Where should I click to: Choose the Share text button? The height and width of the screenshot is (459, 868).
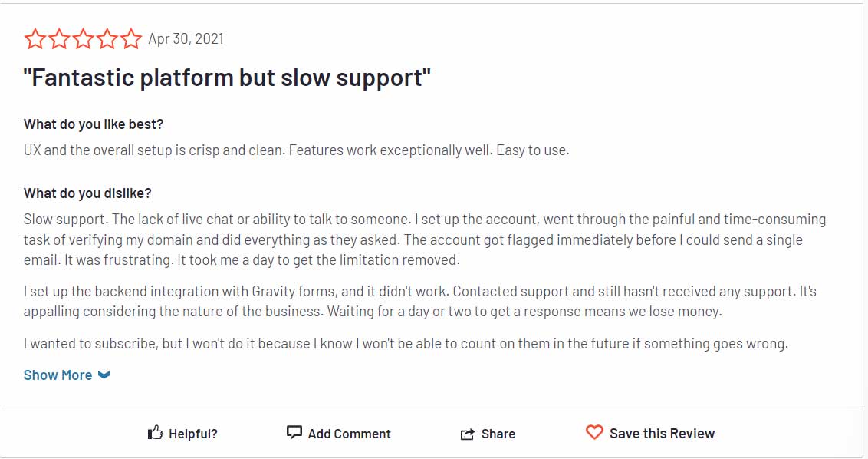pos(498,434)
